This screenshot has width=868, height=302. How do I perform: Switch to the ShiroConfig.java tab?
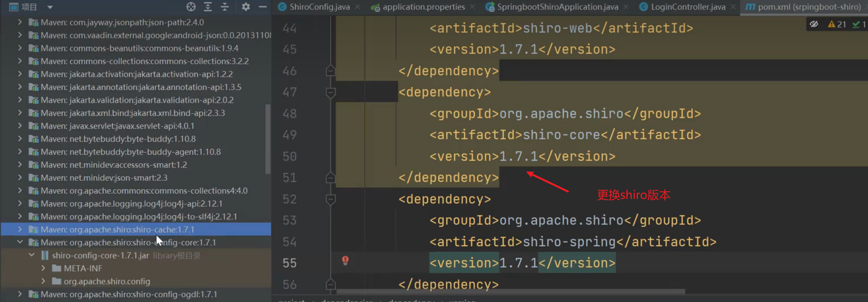(x=319, y=7)
